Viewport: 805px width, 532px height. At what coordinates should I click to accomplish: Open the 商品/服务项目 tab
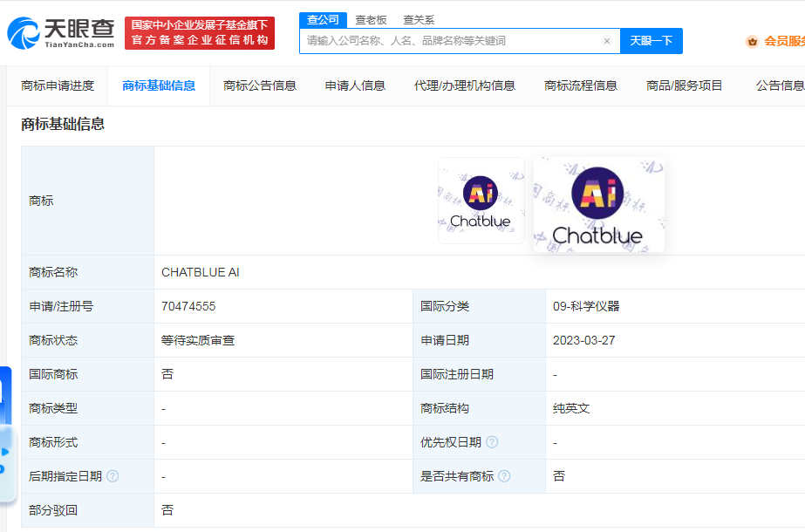coord(685,85)
